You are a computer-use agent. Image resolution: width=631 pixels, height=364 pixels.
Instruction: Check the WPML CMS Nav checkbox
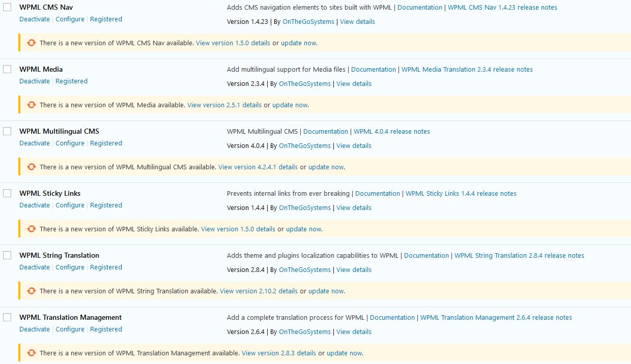point(7,7)
